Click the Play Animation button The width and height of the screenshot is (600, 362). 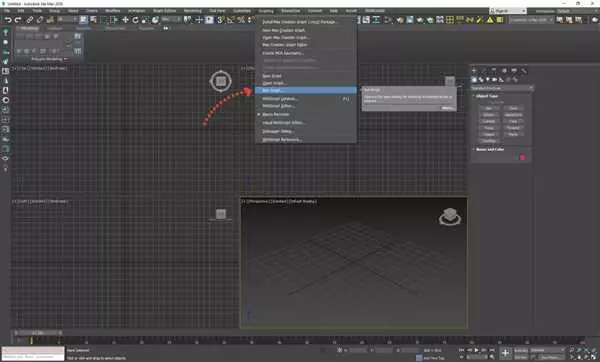point(476,350)
